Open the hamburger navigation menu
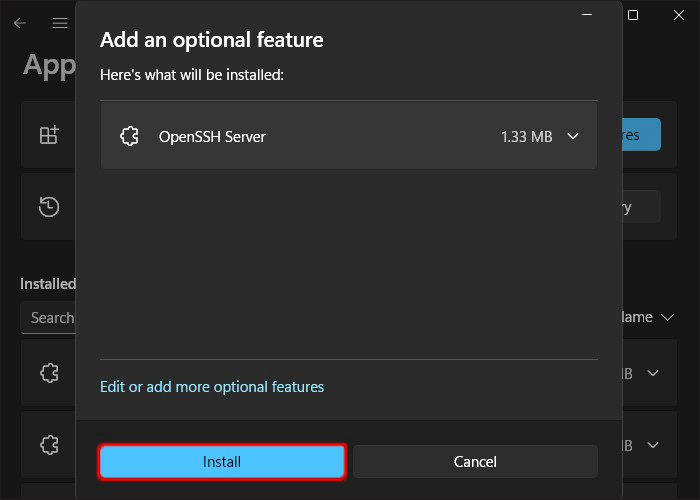Image resolution: width=700 pixels, height=500 pixels. coord(60,22)
